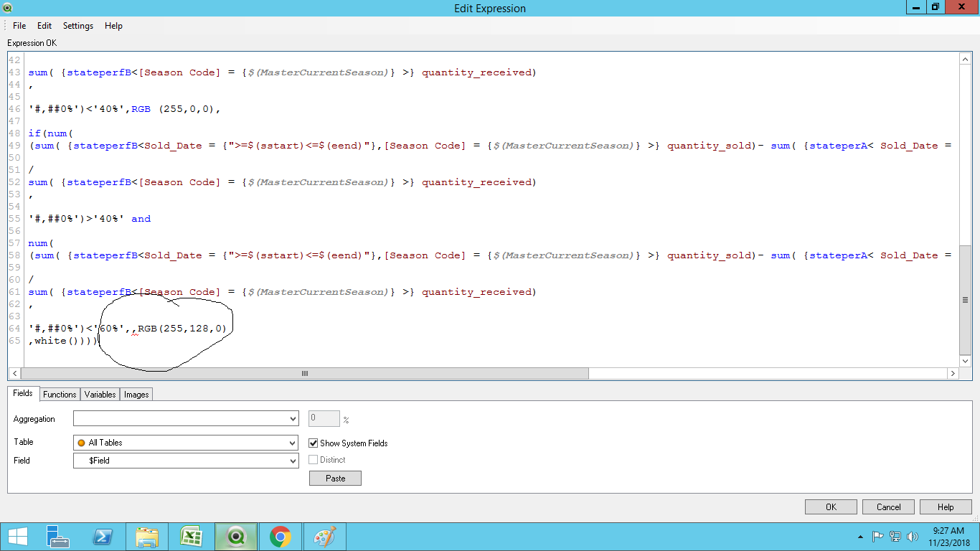Image resolution: width=980 pixels, height=551 pixels.
Task: Open the Settings menu
Action: point(77,26)
